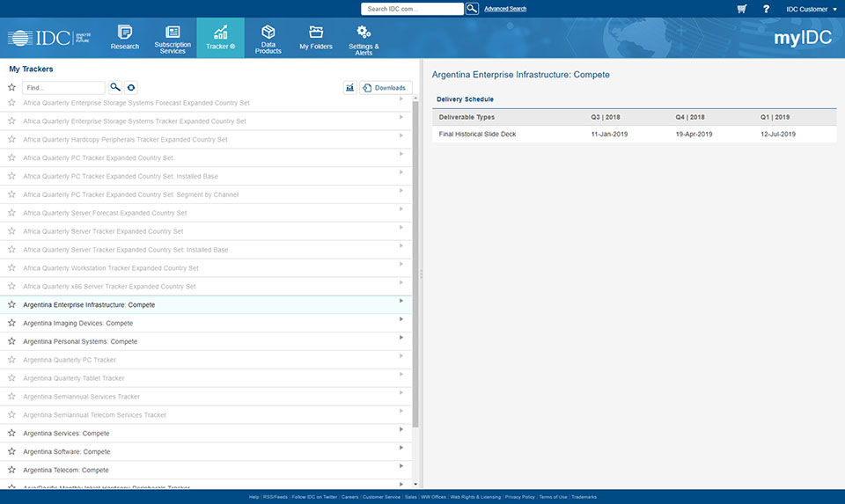This screenshot has width=845, height=504.
Task: Click the Downloads button
Action: tap(386, 87)
